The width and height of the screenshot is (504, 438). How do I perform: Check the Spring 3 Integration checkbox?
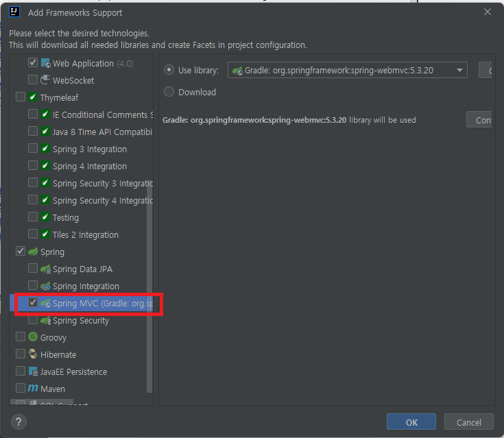coord(33,148)
